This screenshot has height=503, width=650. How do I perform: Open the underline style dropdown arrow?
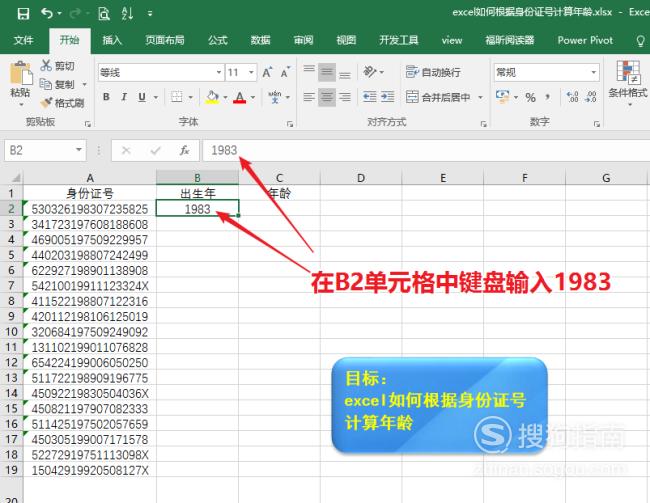coord(156,97)
